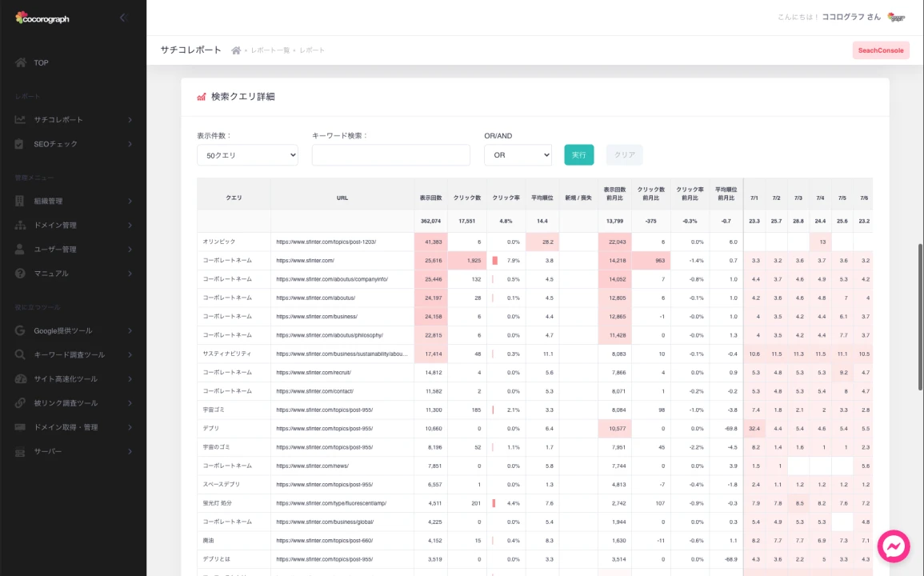Viewport: 924px width, 576px height.
Task: Click the sitemap icon for ドメイン管理
Action: point(21,226)
